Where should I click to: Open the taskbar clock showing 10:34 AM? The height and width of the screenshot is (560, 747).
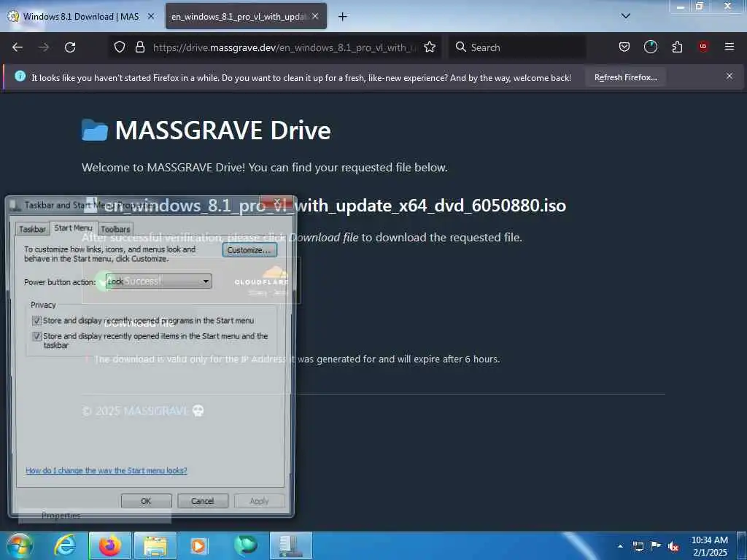(709, 545)
